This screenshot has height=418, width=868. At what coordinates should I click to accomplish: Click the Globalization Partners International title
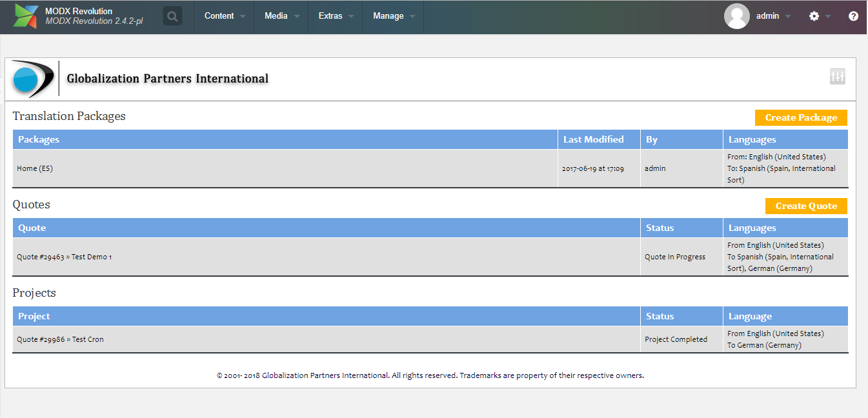click(x=168, y=79)
